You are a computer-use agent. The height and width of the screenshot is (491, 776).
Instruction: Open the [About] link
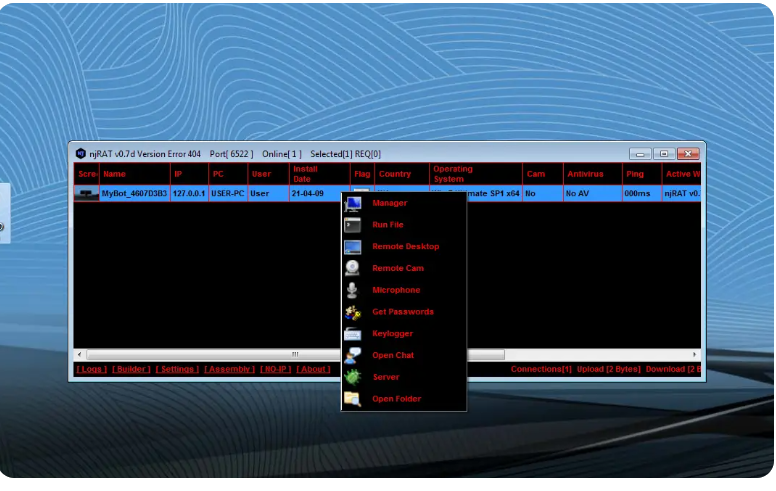313,369
